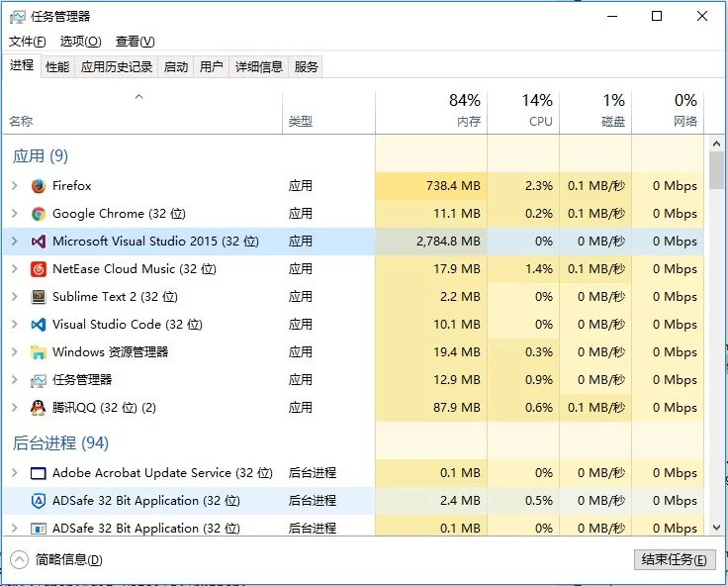Click the 结束任务(E) button
728x586 pixels.
675,559
